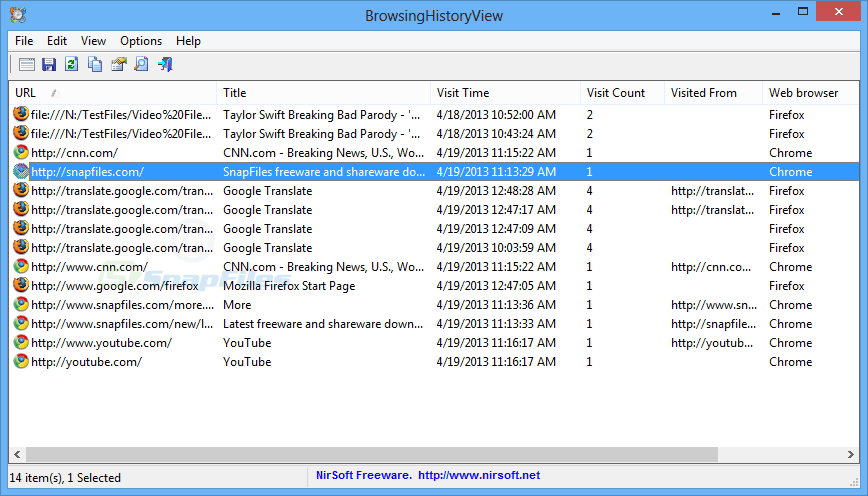Click Firefox icon of 10:52:00 AM row

21,114
